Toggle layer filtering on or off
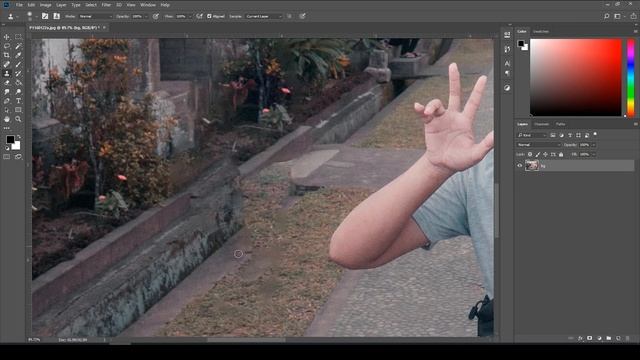Image resolution: width=640 pixels, height=360 pixels. pos(595,134)
